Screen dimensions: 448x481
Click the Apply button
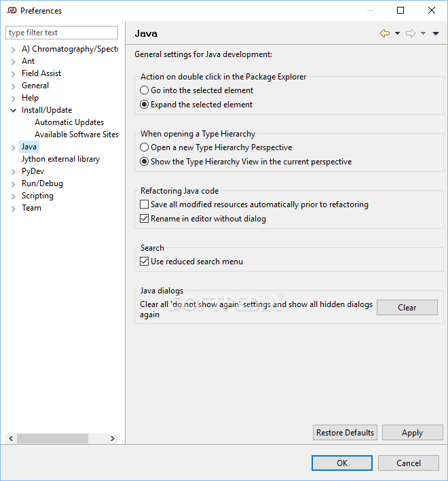(x=413, y=433)
